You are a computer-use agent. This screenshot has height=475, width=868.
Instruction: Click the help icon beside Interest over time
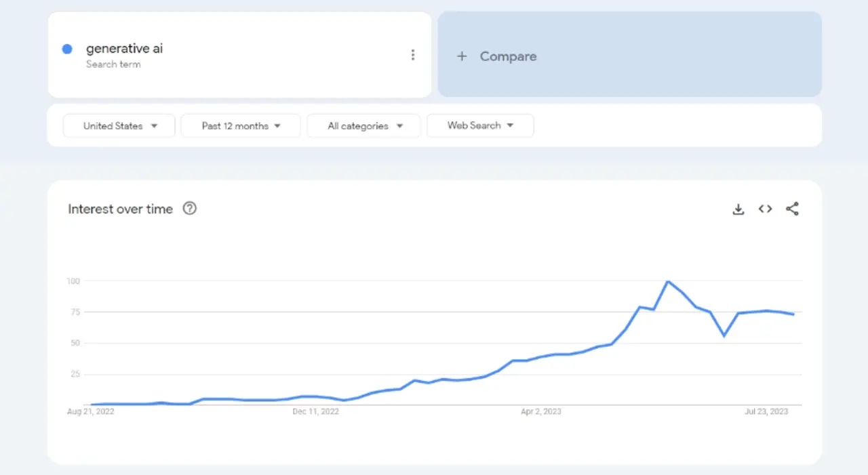click(190, 209)
